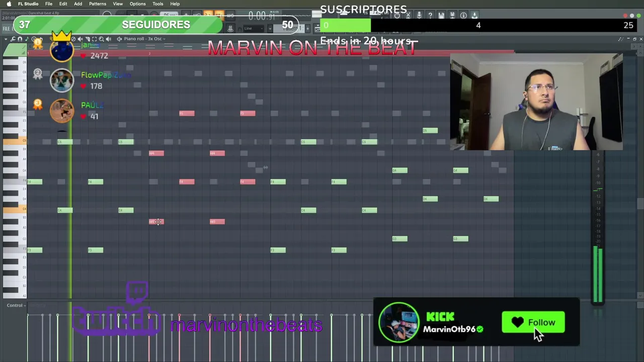Open the Add menu
This screenshot has width=644, height=362.
78,4
